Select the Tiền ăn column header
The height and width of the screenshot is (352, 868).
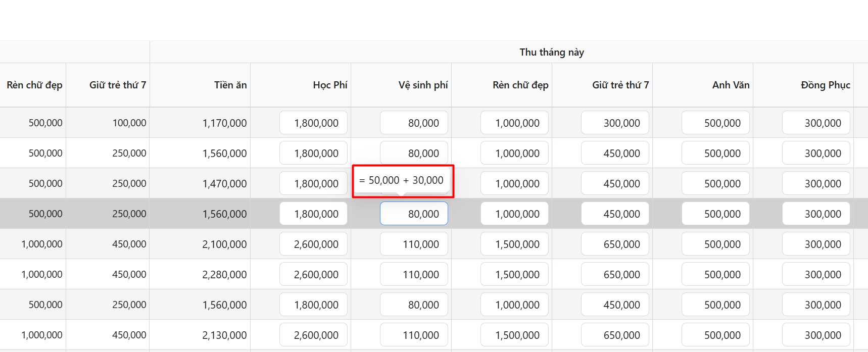[230, 85]
